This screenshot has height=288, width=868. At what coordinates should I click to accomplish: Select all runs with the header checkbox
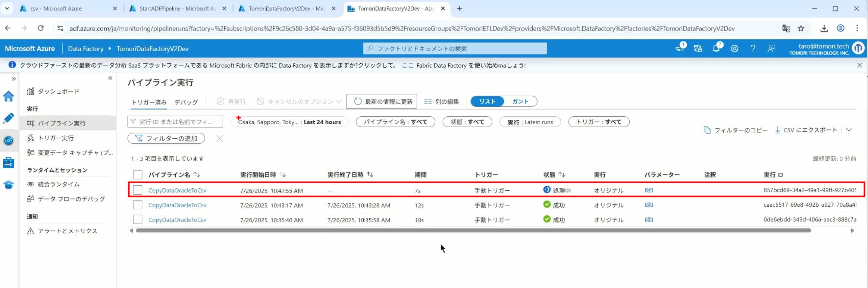click(x=138, y=175)
